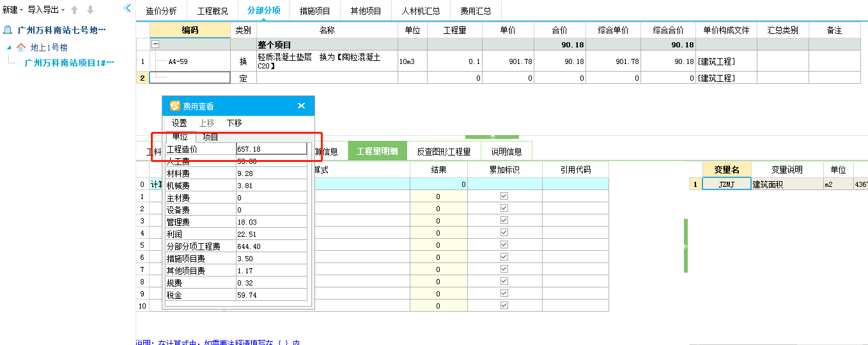Toggle the 累加标识 checkbox in row 1
The width and height of the screenshot is (868, 345).
504,196
